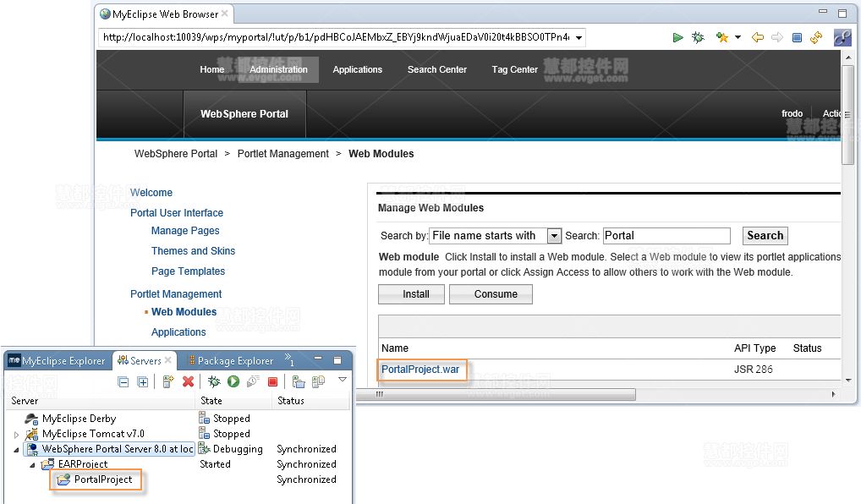Image resolution: width=861 pixels, height=504 pixels.
Task: Stop the server with red square icon
Action: coord(272,381)
